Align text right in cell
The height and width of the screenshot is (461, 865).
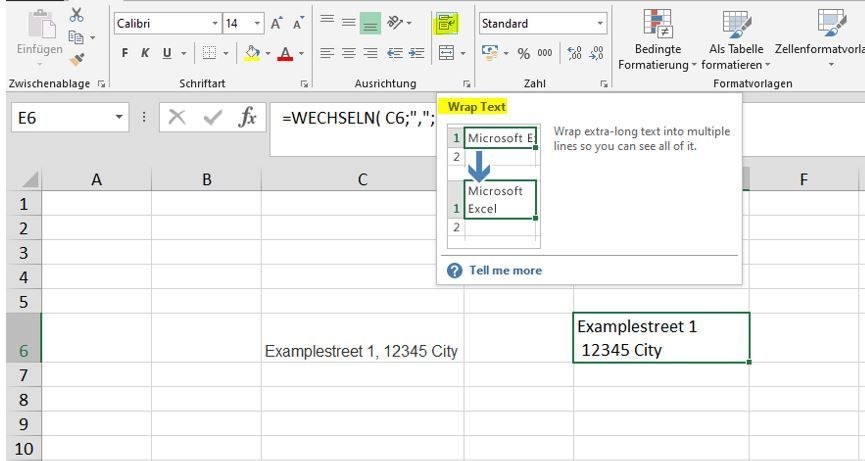[x=370, y=53]
